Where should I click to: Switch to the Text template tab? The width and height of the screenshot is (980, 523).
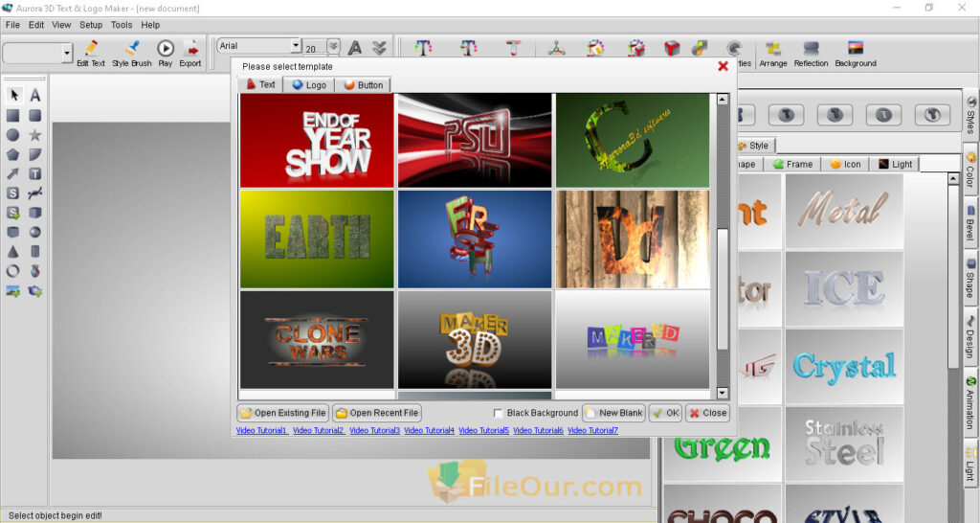[x=260, y=84]
